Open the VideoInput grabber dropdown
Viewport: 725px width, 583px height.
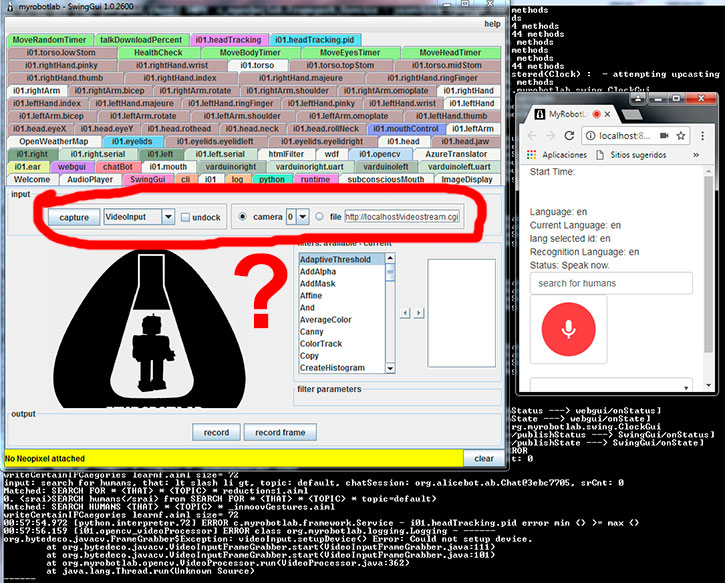(168, 217)
